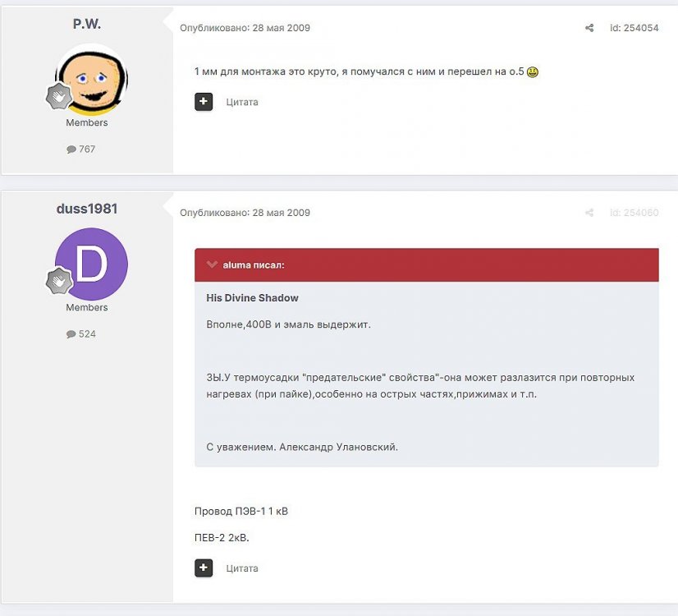678x616 pixels.
Task: Open the purple D avatar of duss1981
Action: pos(91,264)
